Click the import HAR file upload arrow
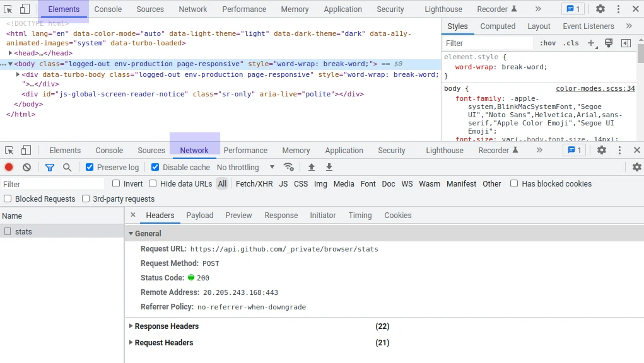The height and width of the screenshot is (363, 644). pos(311,167)
